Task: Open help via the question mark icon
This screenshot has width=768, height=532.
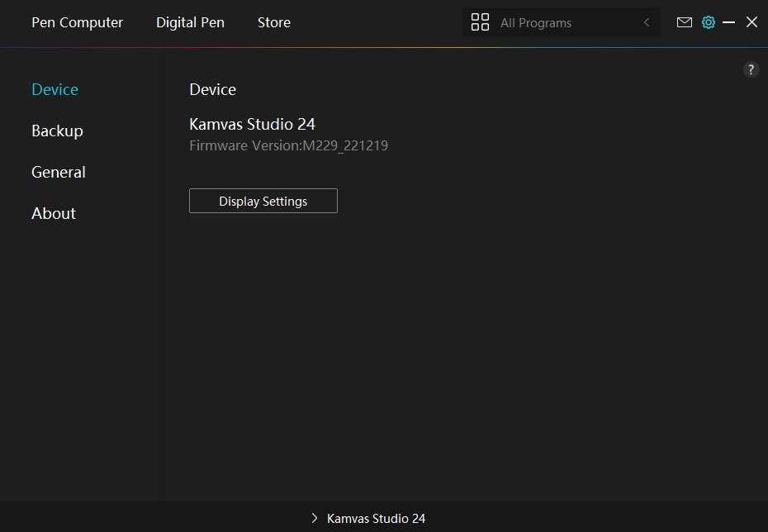Action: (x=751, y=69)
